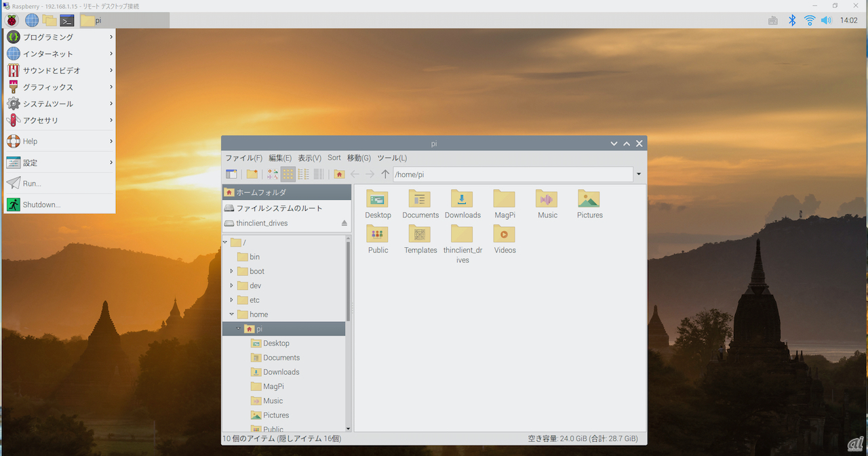Open the 編集(E) menu
Screen dimensions: 868x456
pos(279,158)
